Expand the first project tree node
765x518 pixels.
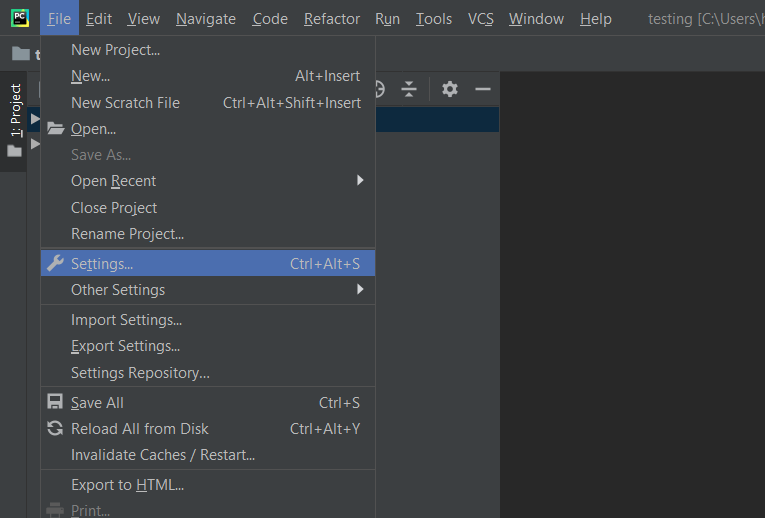point(35,120)
